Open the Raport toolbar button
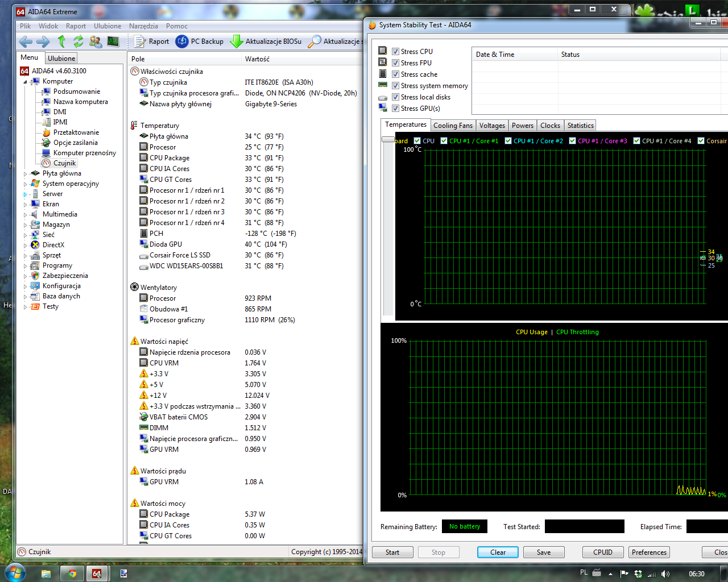Viewport: 728px width, 582px height. [x=152, y=41]
